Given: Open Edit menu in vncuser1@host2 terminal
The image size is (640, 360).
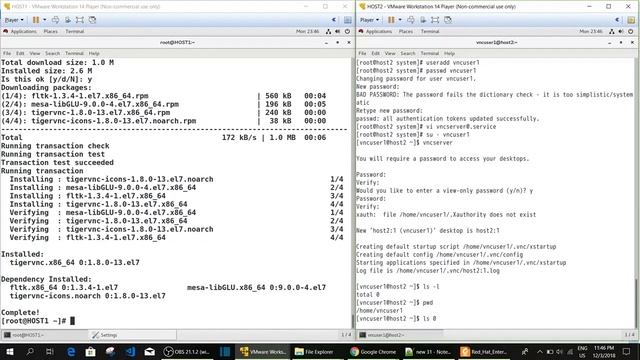Looking at the screenshot, I should tap(376, 53).
